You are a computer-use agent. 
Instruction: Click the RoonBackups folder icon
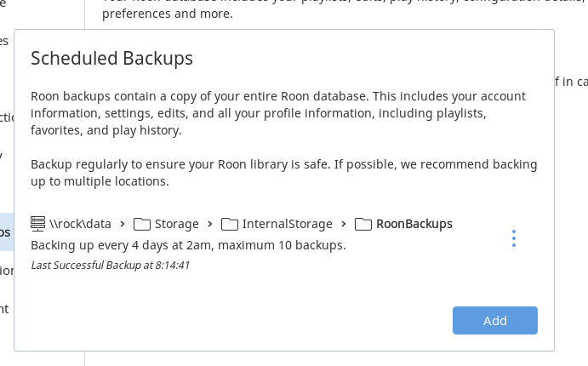(363, 224)
